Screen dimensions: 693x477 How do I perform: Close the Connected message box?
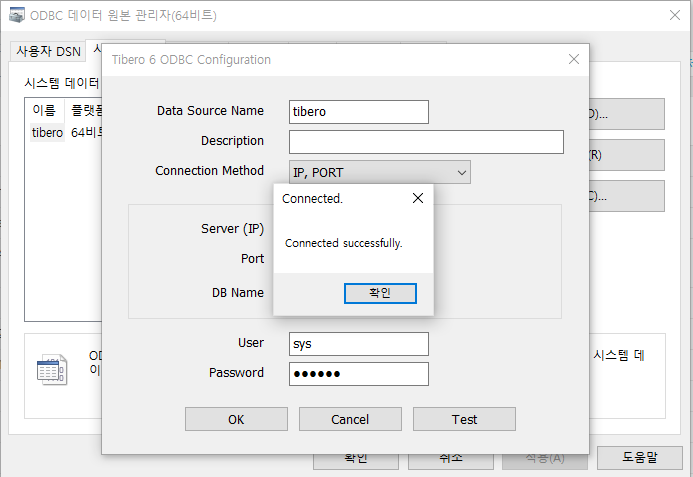418,198
